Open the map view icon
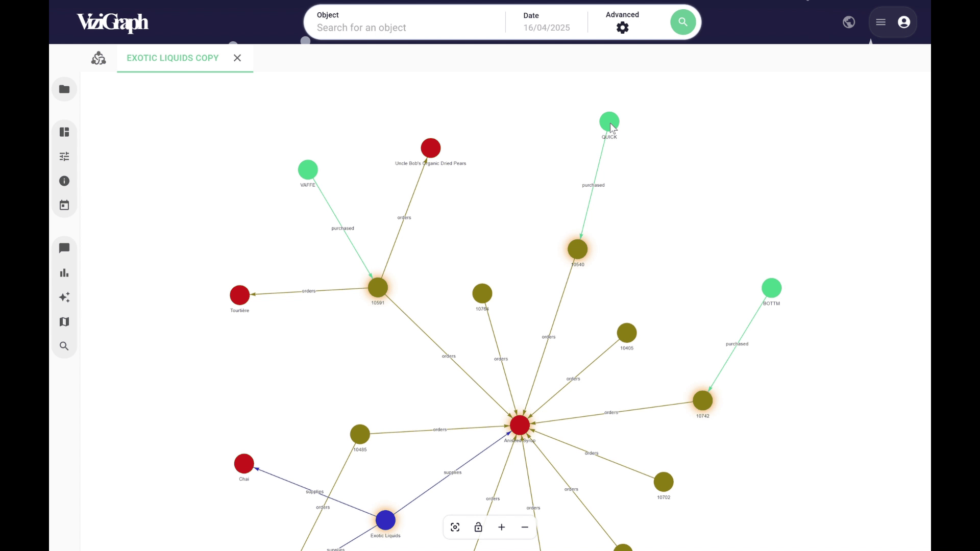This screenshot has height=551, width=980. [x=64, y=322]
